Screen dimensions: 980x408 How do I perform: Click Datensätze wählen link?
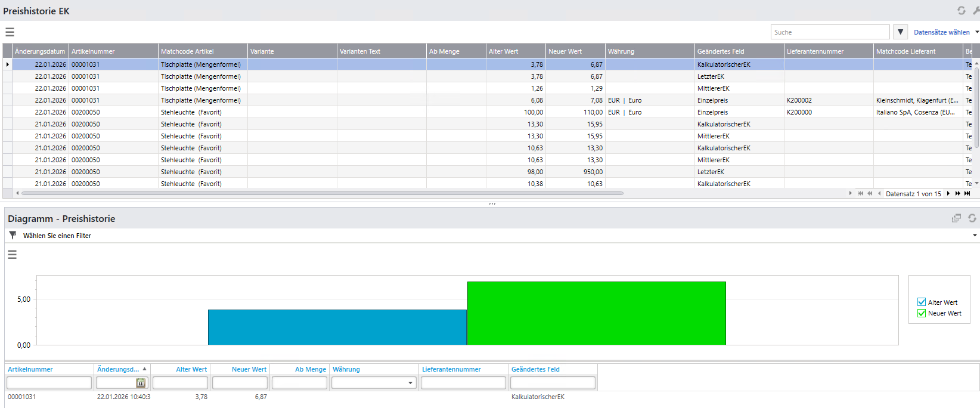pos(941,32)
